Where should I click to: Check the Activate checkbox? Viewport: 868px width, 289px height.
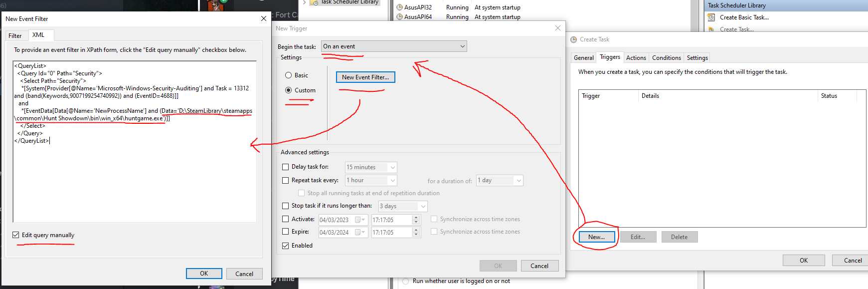[286, 219]
